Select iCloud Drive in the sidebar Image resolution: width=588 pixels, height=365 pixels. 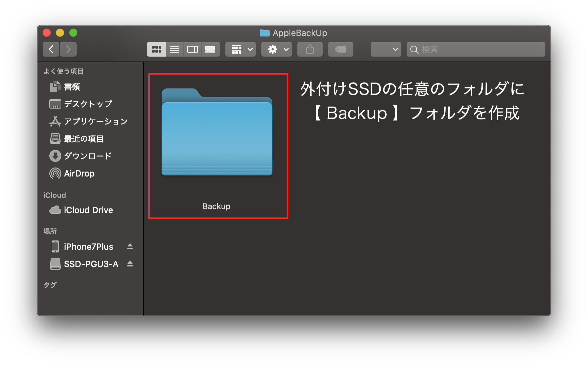(88, 210)
